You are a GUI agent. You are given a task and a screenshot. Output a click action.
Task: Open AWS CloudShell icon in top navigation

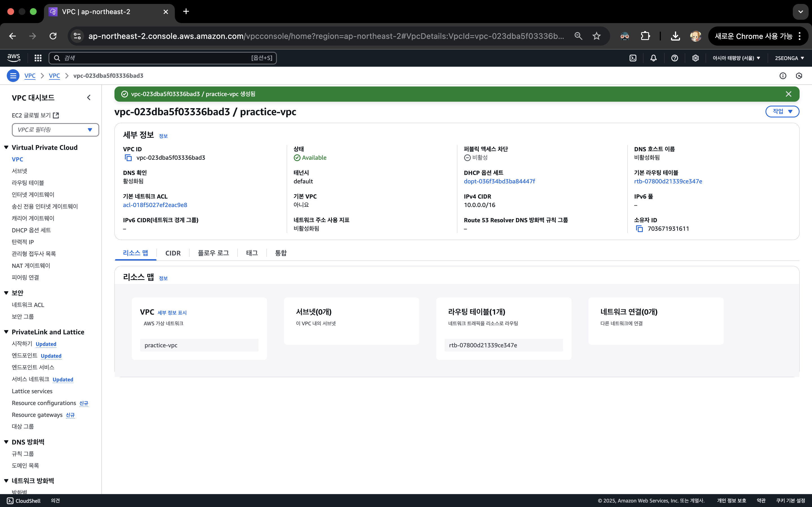[x=633, y=58]
